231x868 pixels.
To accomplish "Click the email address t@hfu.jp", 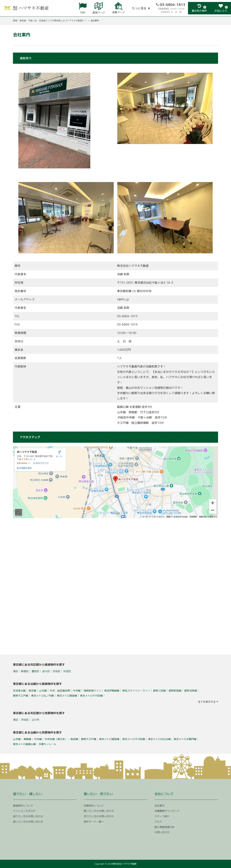I will pos(123,299).
